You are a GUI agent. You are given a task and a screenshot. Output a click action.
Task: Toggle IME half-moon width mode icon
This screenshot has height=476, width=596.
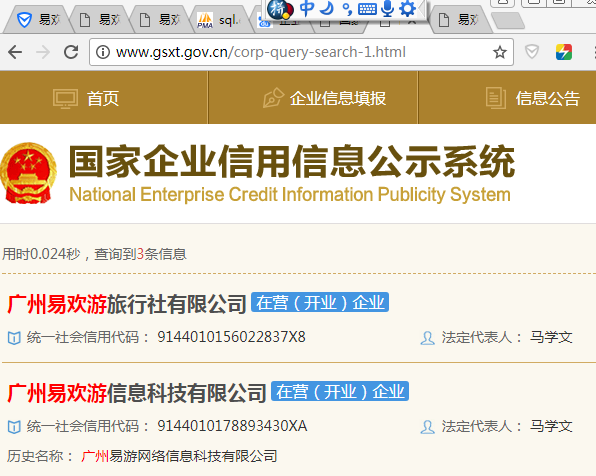(x=327, y=8)
